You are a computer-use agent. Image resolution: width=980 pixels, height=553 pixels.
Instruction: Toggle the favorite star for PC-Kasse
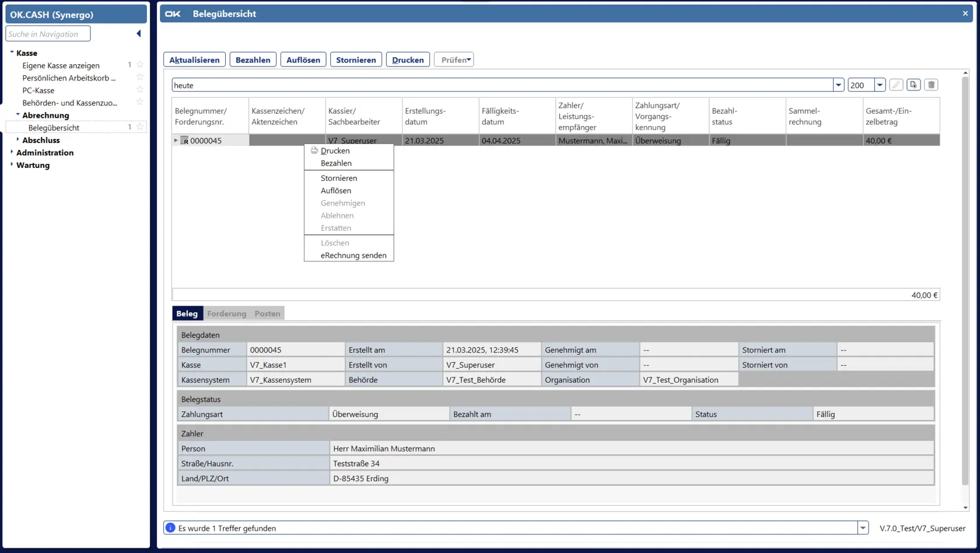click(140, 90)
